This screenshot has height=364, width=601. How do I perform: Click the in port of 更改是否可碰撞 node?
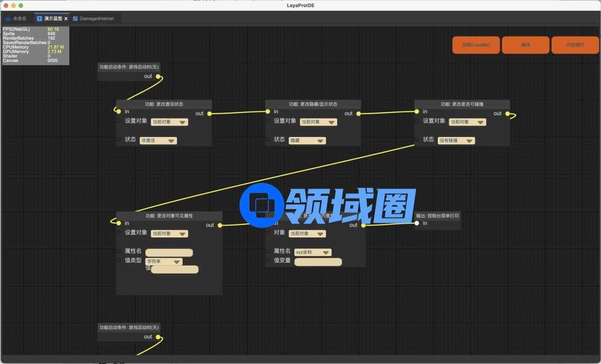(417, 112)
